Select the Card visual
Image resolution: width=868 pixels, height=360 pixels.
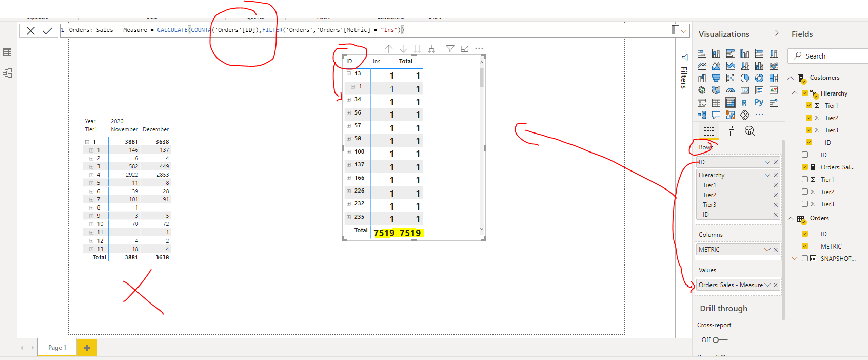745,90
